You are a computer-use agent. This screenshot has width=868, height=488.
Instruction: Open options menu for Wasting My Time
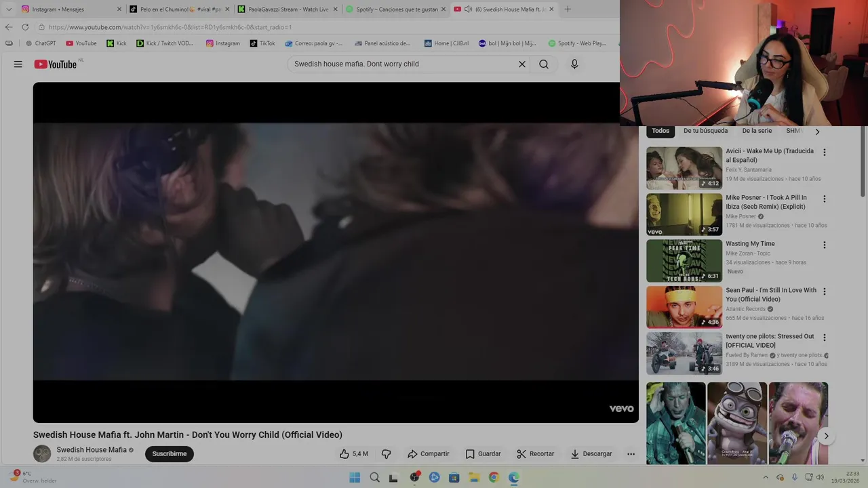click(825, 245)
